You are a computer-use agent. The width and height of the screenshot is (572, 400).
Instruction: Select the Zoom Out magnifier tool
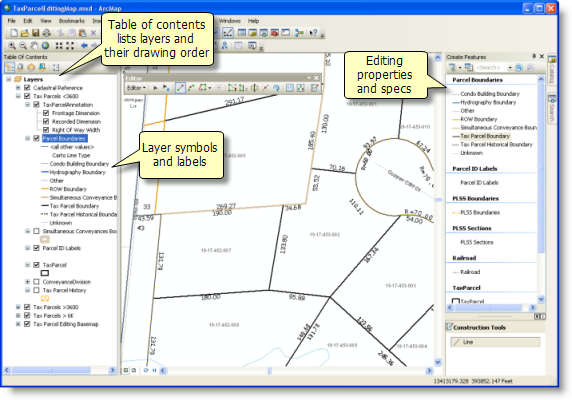pyautogui.click(x=23, y=46)
